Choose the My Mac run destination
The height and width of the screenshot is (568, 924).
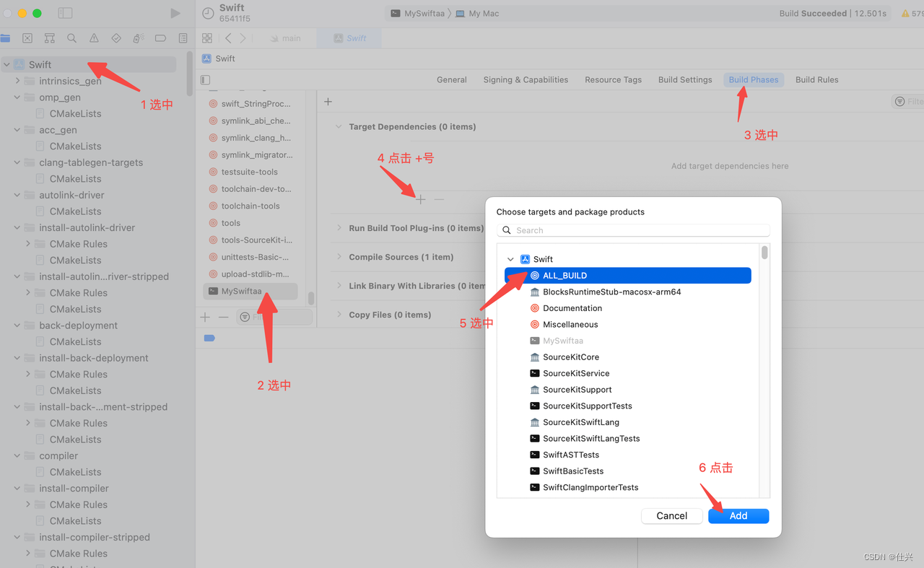(x=477, y=14)
